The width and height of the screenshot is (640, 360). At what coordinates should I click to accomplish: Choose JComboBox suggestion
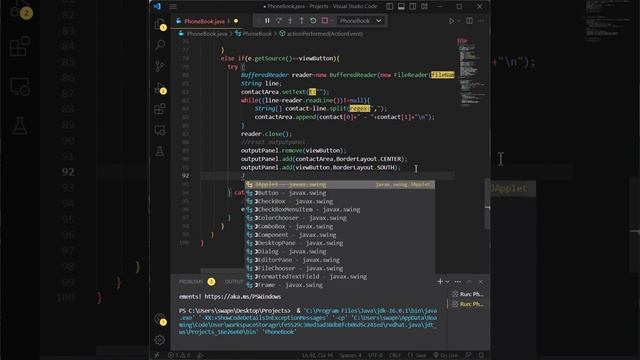pyautogui.click(x=340, y=227)
